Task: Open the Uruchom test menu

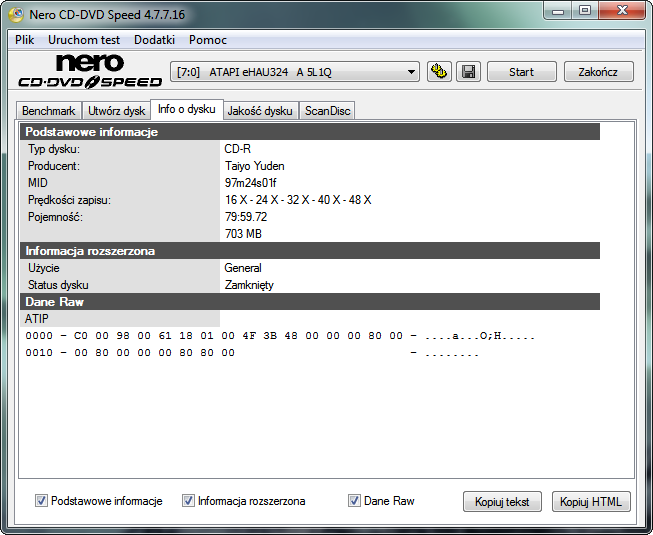Action: click(x=84, y=40)
